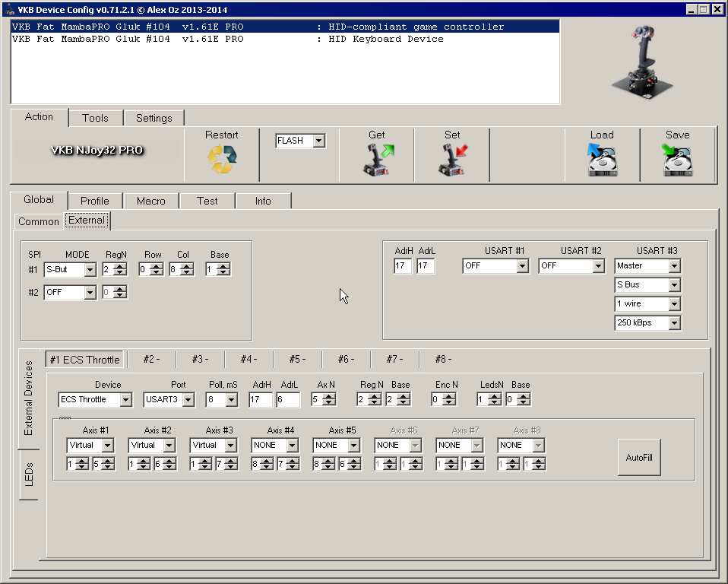The width and height of the screenshot is (728, 584).
Task: Open Device ECS Throttle dropdown
Action: click(x=126, y=399)
